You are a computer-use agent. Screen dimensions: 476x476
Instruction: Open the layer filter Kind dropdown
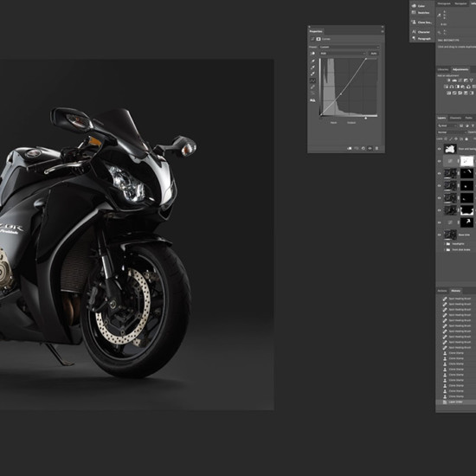(x=447, y=125)
